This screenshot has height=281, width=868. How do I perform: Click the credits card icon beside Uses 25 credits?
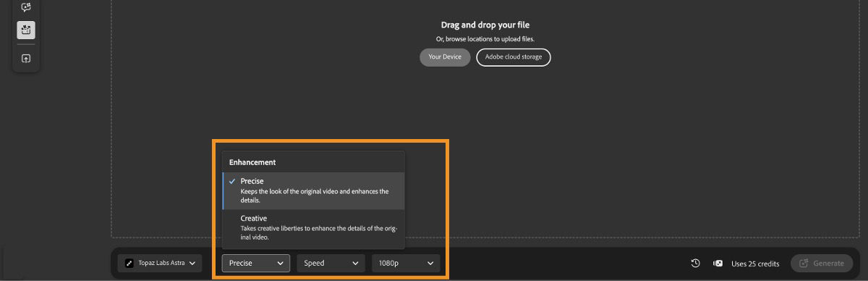coord(718,264)
